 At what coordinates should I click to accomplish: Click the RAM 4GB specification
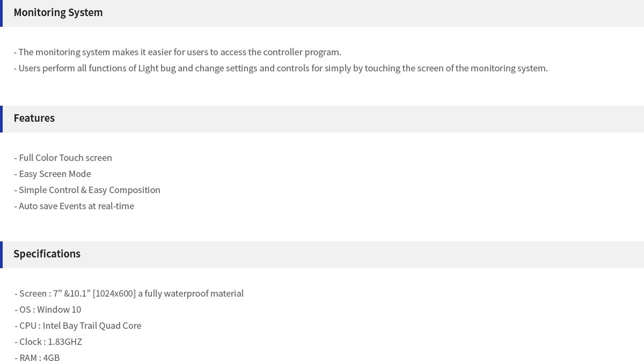click(x=37, y=357)
